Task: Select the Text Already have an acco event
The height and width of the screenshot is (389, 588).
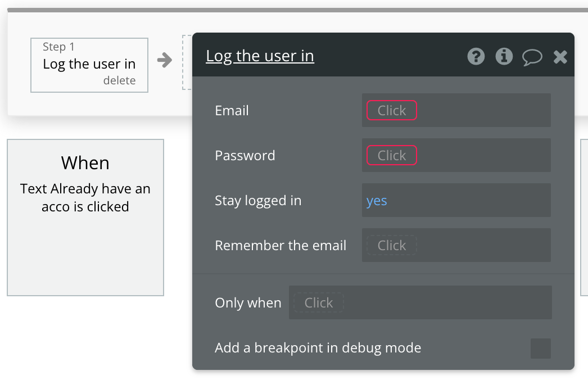Action: (85, 218)
